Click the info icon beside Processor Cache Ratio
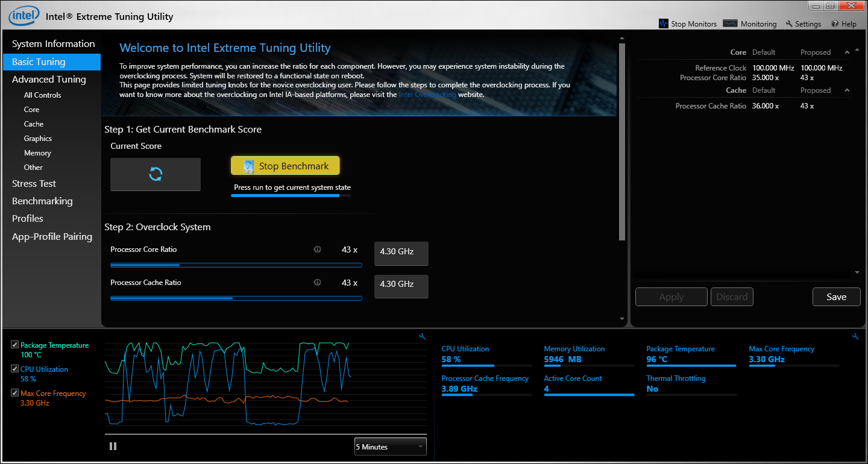 (x=317, y=282)
